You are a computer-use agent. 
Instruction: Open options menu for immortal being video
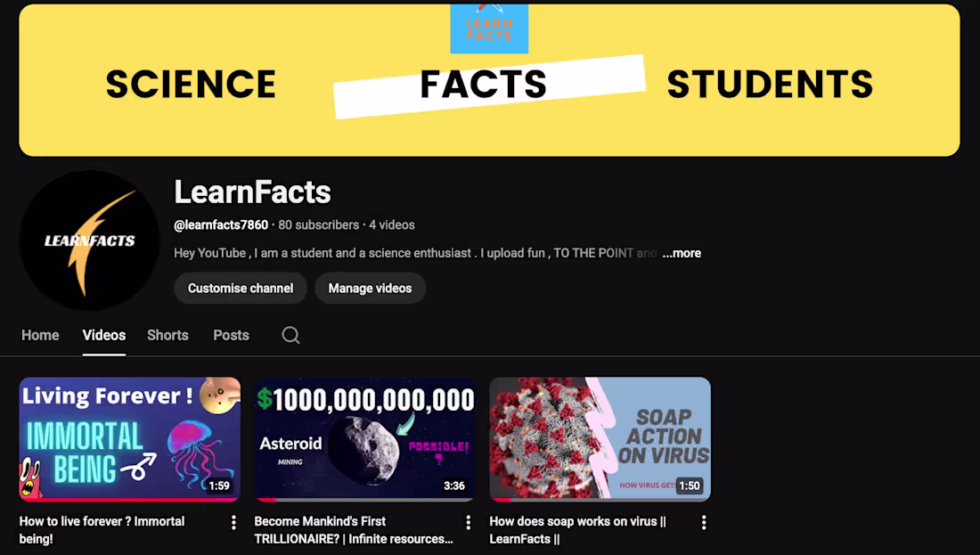(233, 522)
